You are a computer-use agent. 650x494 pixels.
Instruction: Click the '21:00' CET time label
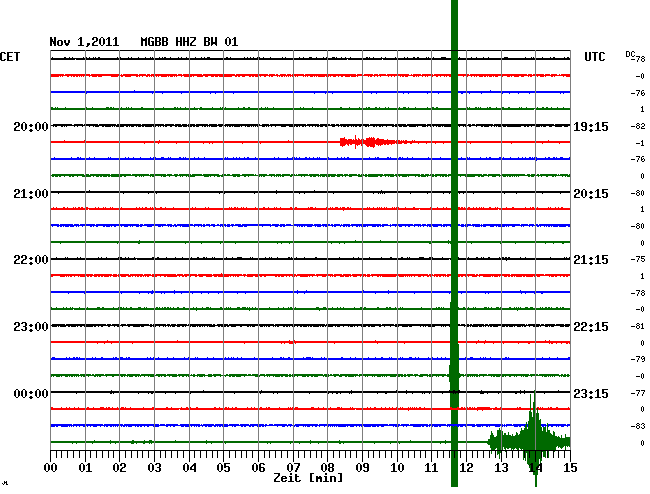[x=31, y=194]
